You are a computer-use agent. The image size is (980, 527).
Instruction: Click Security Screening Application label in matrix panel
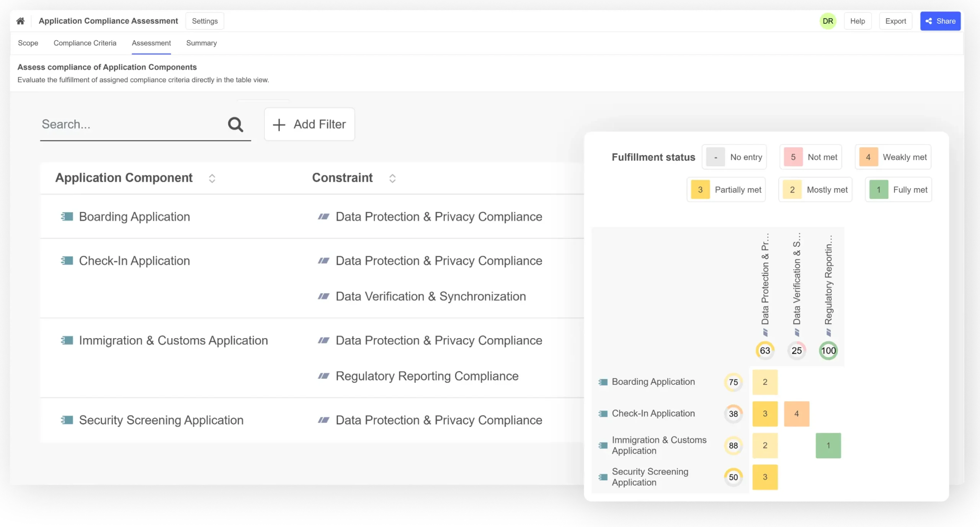(x=650, y=477)
